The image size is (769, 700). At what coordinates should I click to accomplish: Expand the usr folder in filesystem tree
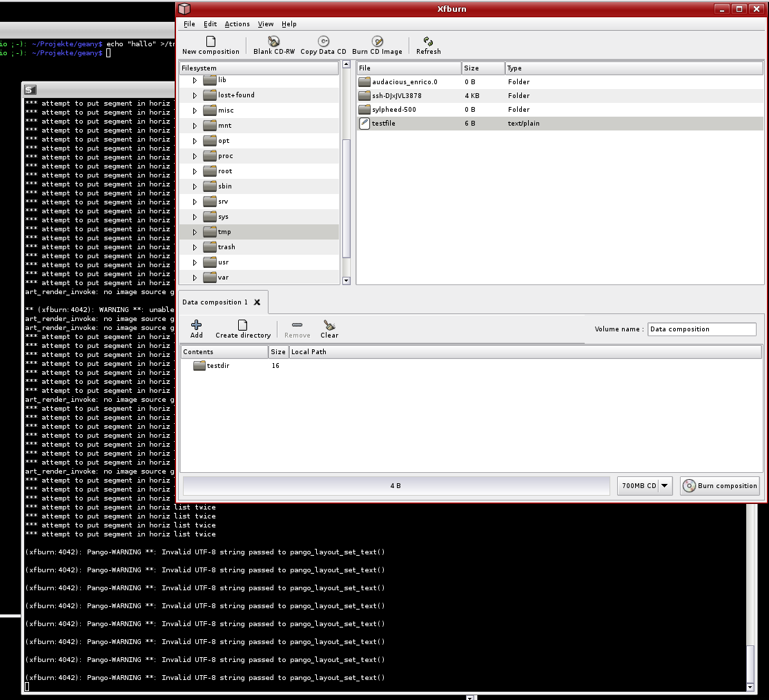195,262
